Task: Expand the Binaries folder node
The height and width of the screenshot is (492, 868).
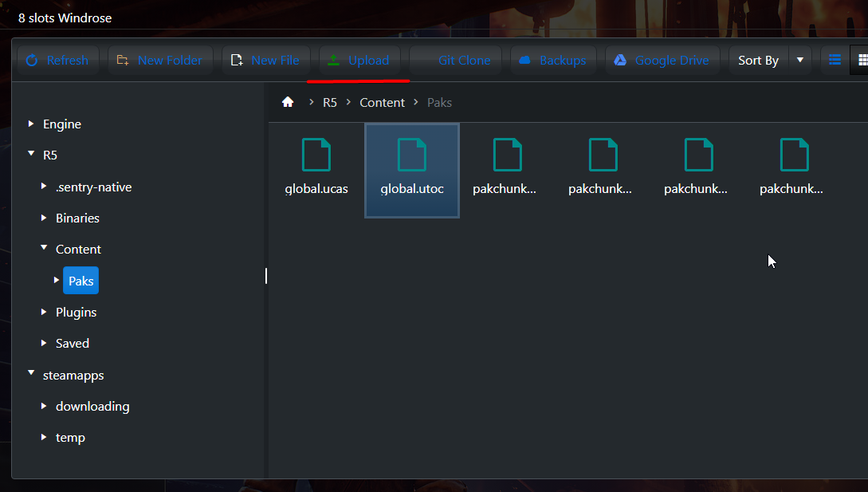Action: (44, 218)
